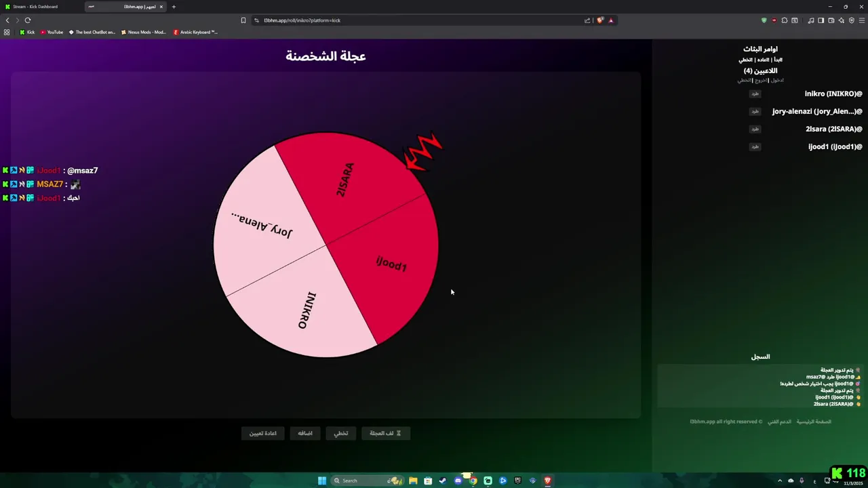Click the bookmark icon in address bar
The width and height of the screenshot is (868, 488).
tap(243, 20)
